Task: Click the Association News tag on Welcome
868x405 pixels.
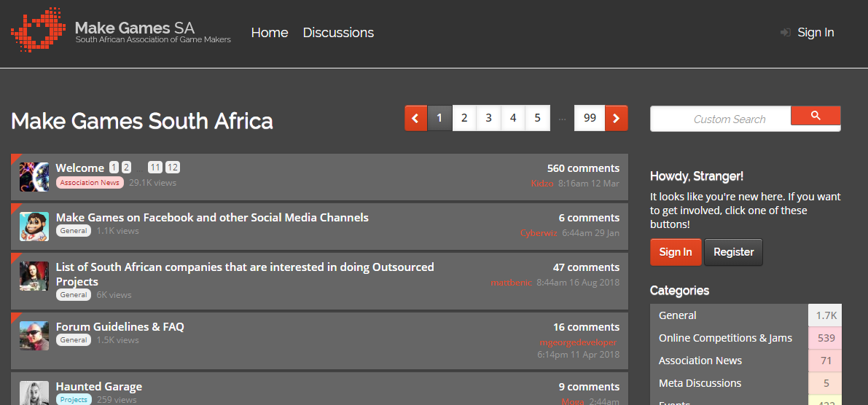Action: point(90,183)
